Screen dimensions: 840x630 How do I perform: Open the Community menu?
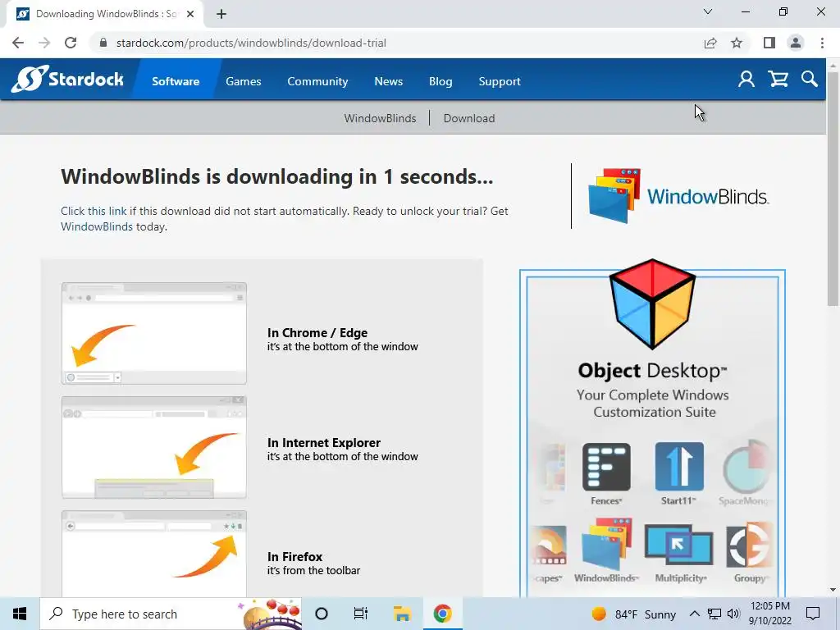pyautogui.click(x=317, y=81)
